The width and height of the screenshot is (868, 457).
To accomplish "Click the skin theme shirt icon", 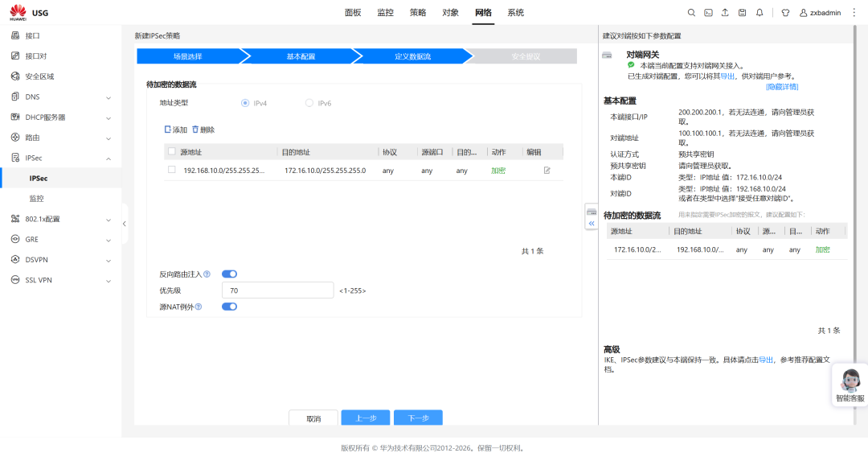I will click(785, 13).
